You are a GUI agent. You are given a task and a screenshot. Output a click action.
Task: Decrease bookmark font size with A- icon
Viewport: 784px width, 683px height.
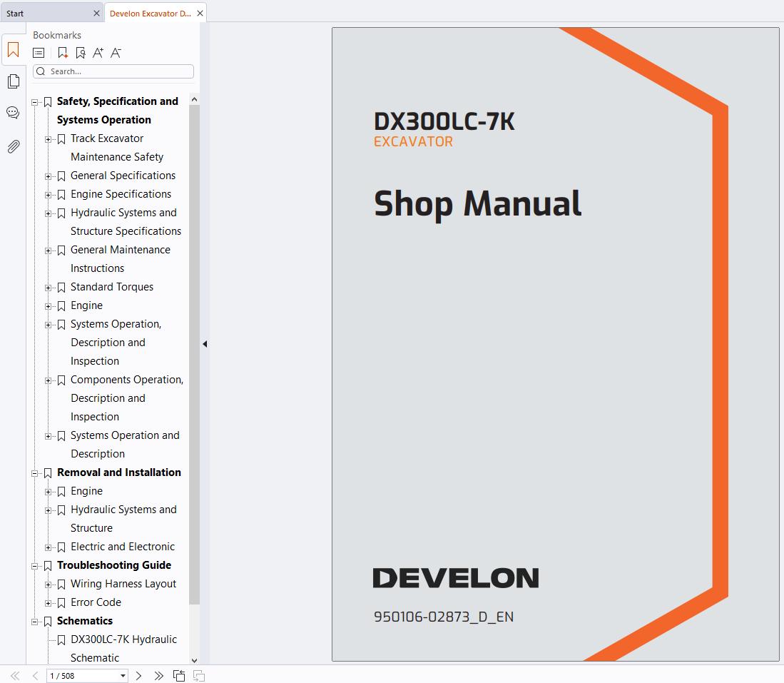[x=116, y=53]
